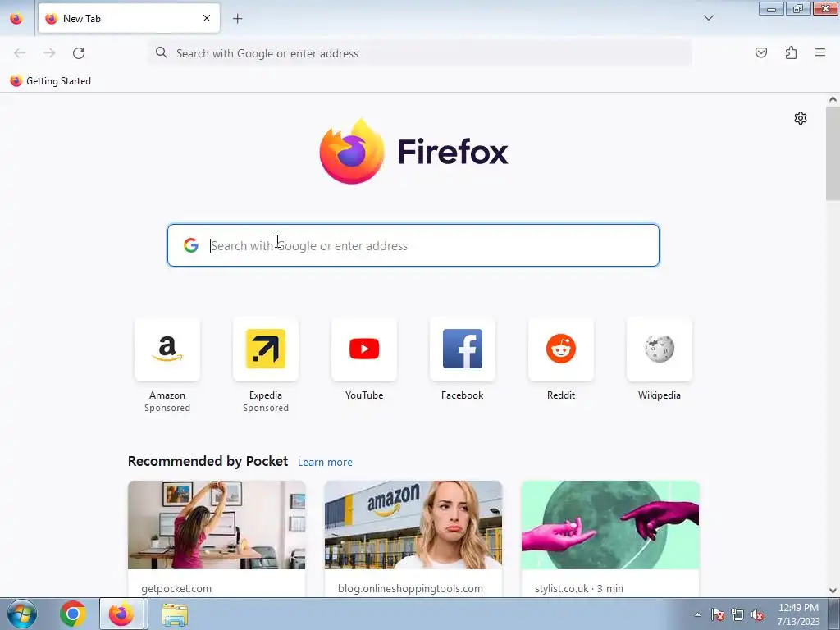Launch Chrome from the taskbar
Screen dimensions: 840x630
point(73,614)
